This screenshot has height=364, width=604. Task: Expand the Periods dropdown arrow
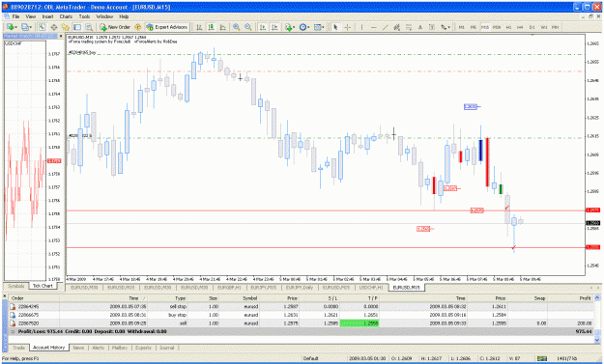click(x=308, y=27)
